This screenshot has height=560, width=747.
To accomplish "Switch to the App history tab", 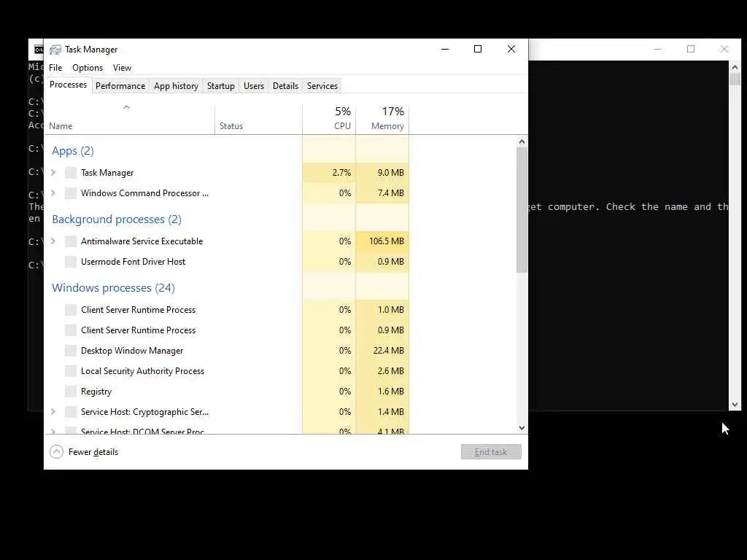I will point(176,86).
